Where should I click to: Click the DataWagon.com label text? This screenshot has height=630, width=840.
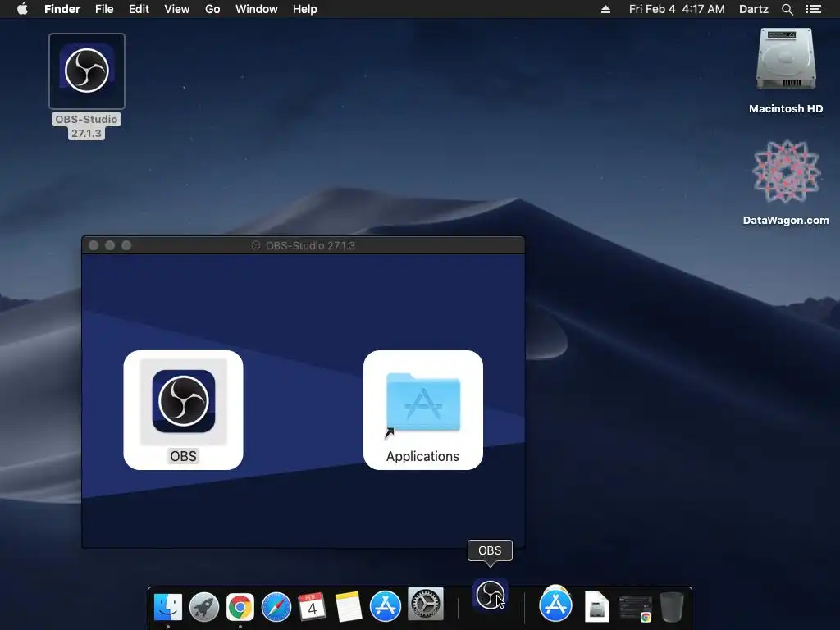(x=786, y=220)
